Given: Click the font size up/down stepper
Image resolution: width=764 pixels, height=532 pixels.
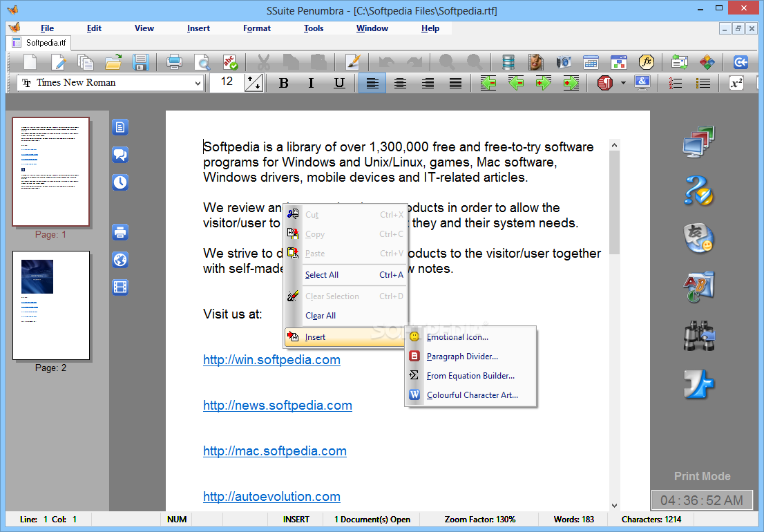Looking at the screenshot, I should [x=254, y=83].
